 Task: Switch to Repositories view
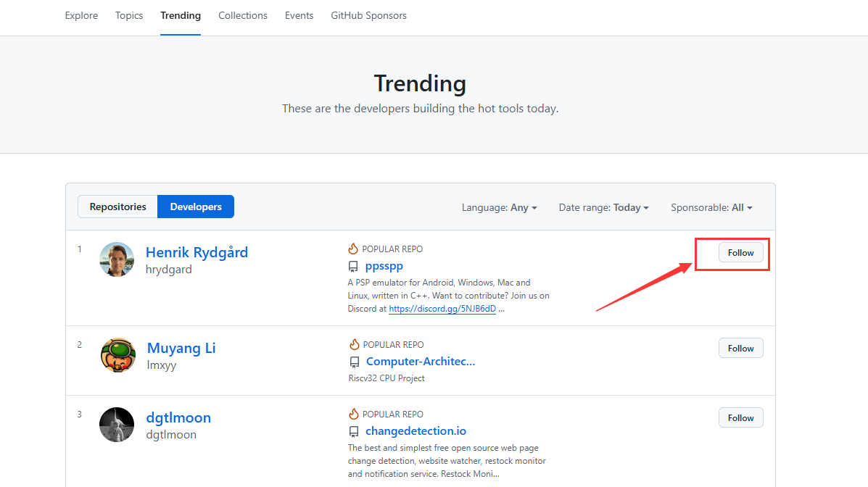pyautogui.click(x=118, y=207)
